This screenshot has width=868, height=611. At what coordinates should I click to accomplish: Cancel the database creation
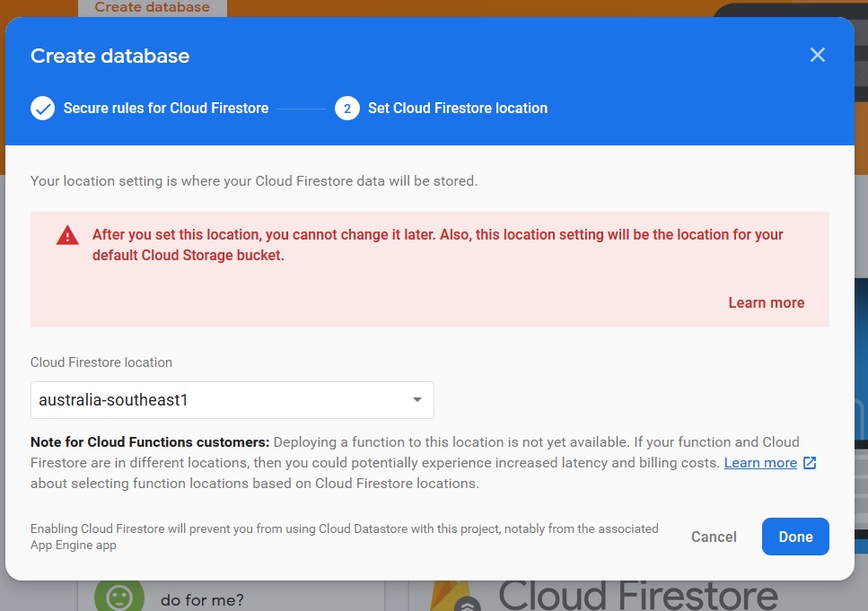[x=714, y=537]
